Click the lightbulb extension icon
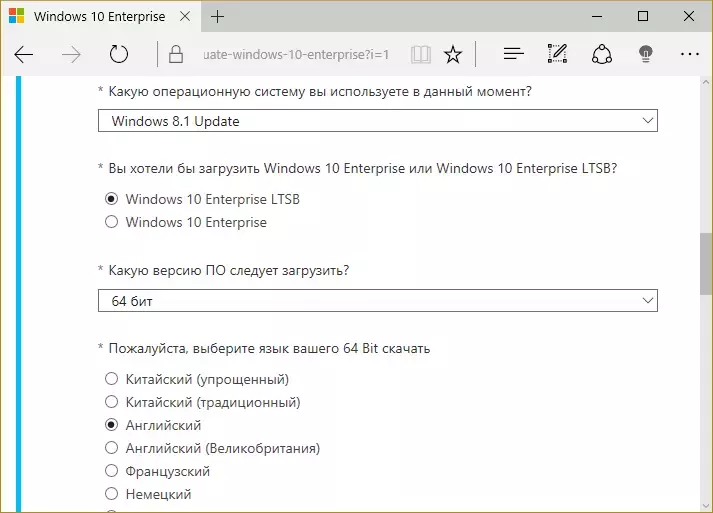Screen dimensions: 713x513 646,54
